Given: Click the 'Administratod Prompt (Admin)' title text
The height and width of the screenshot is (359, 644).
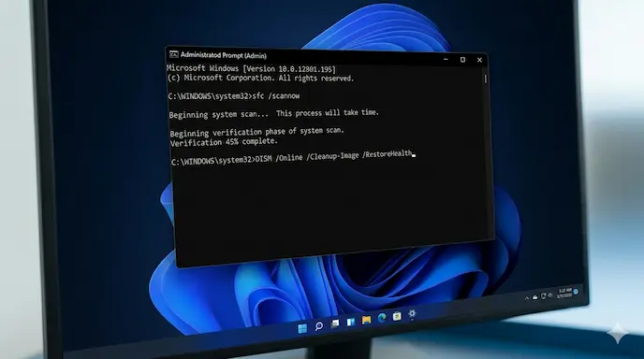Looking at the screenshot, I should [224, 55].
